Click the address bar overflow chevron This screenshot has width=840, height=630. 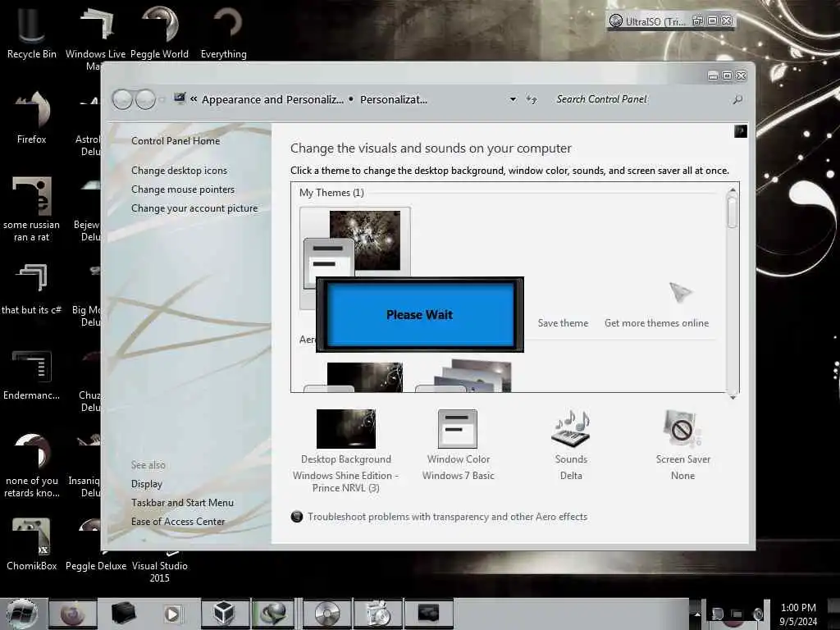coord(194,99)
